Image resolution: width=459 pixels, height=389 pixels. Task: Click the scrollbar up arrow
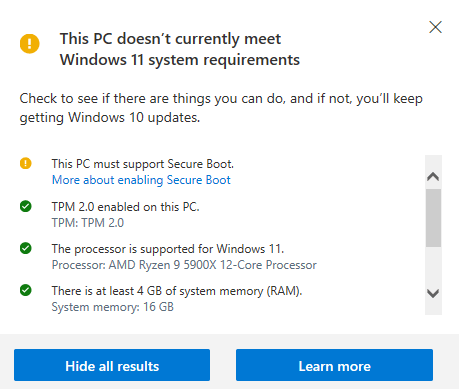(433, 176)
